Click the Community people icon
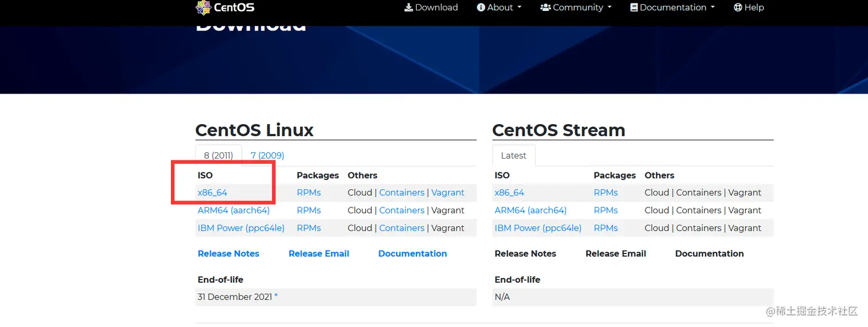Screen dimensions: 868x327 pos(545,7)
